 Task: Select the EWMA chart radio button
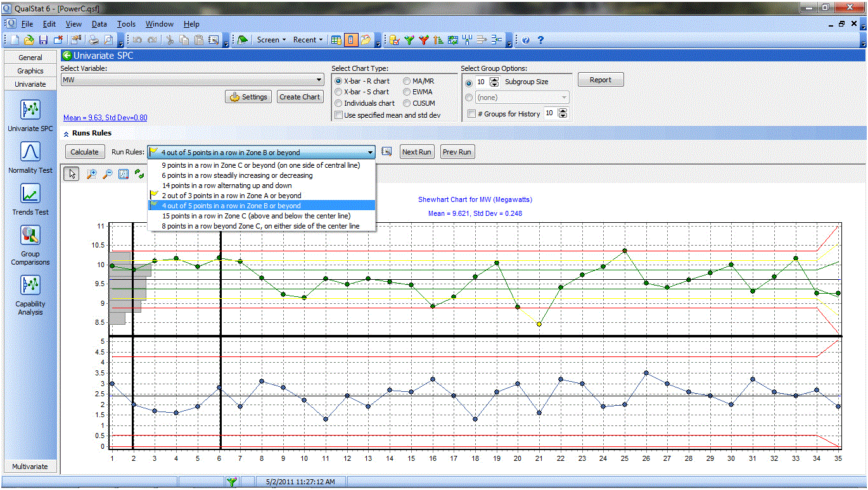pos(406,92)
